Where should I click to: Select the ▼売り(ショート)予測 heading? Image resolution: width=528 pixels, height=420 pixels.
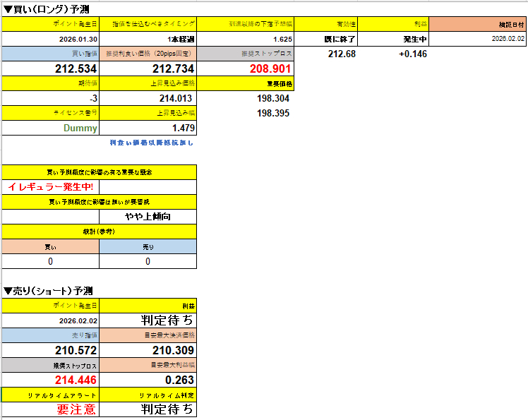pos(48,291)
